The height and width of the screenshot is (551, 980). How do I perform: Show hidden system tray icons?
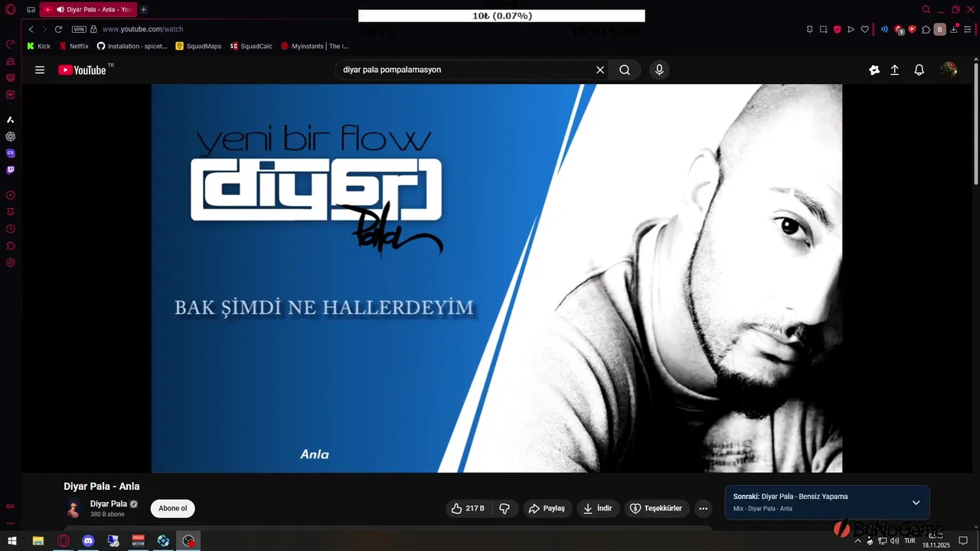(x=857, y=541)
